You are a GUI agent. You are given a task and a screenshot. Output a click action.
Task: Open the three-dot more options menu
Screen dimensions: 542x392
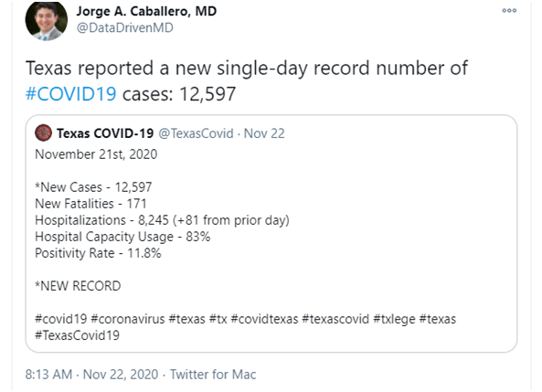point(509,11)
